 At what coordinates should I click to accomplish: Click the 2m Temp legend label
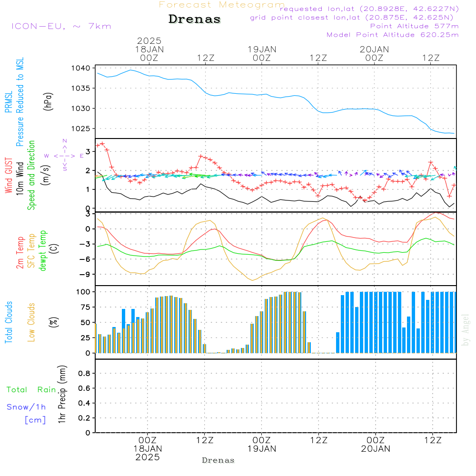click(21, 251)
